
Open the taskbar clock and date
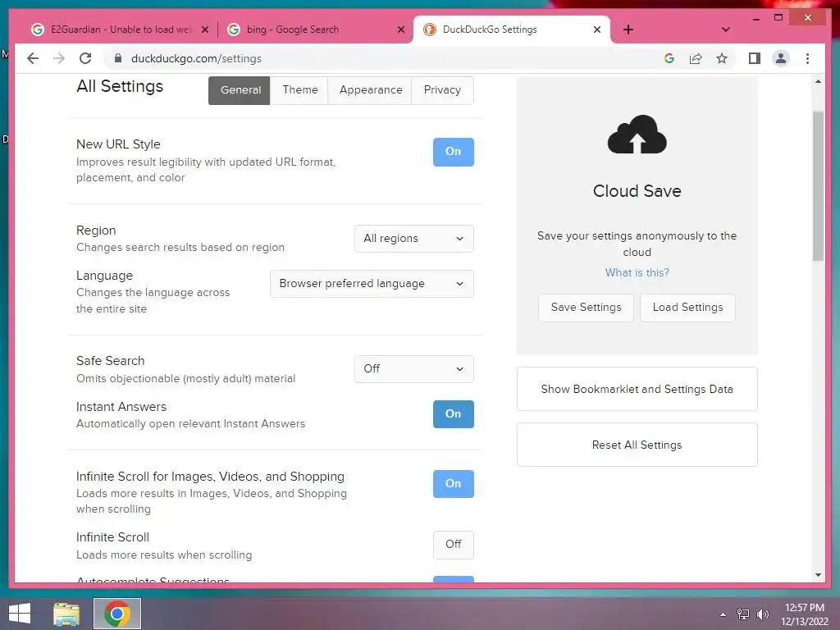point(804,614)
